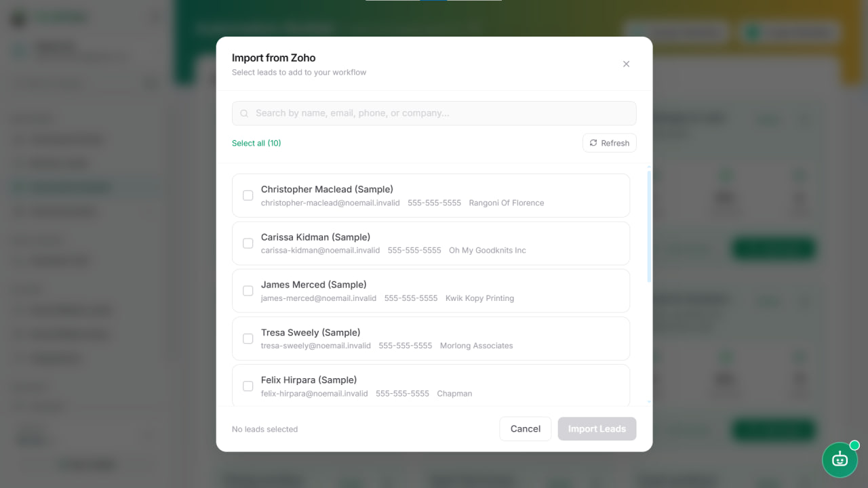Check Tresa Sweely's checkbox
The height and width of the screenshot is (488, 868).
[248, 338]
